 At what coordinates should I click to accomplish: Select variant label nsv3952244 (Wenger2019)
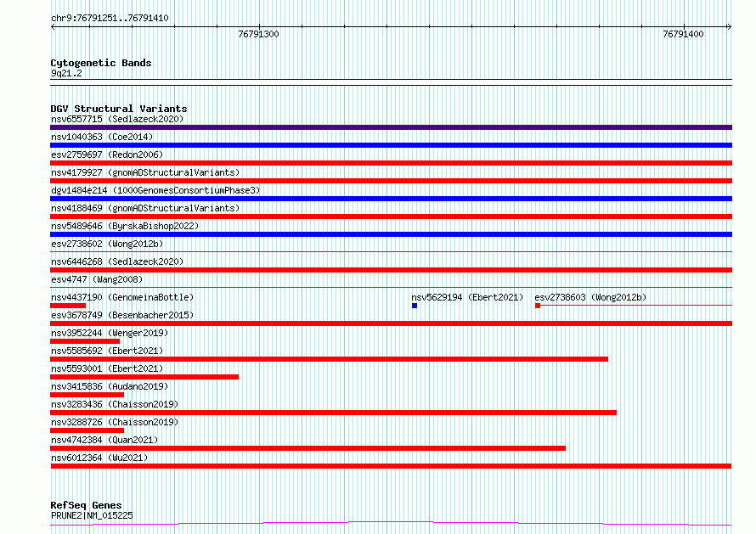[x=110, y=333]
